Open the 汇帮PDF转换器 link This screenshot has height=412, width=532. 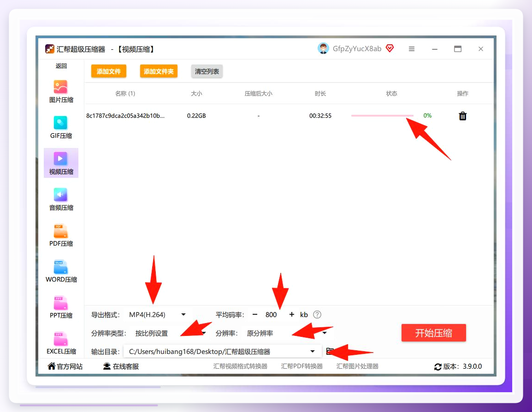(301, 366)
